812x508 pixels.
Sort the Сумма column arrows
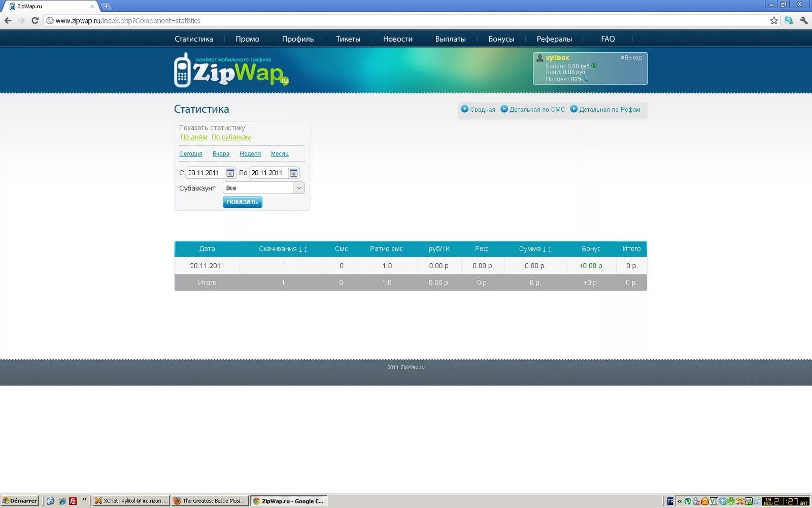tap(547, 249)
